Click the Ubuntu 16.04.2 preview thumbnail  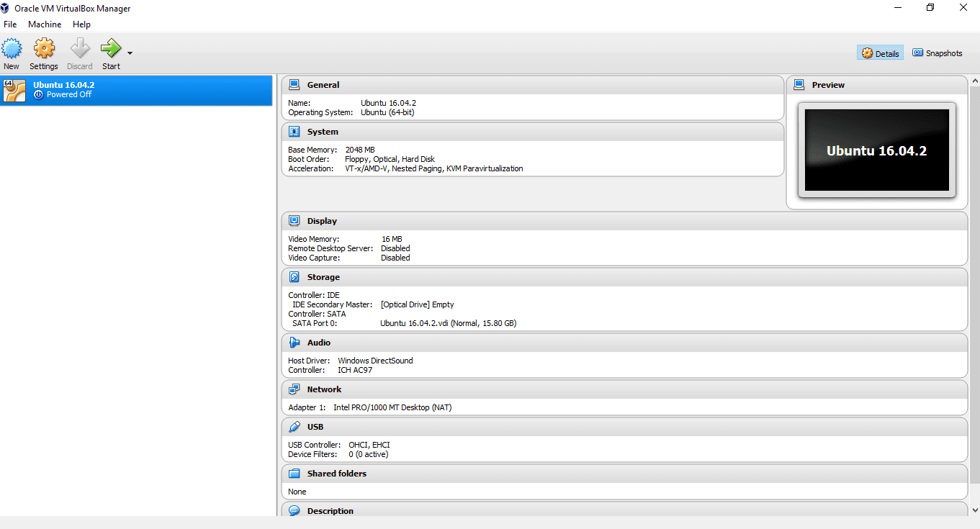pyautogui.click(x=876, y=150)
